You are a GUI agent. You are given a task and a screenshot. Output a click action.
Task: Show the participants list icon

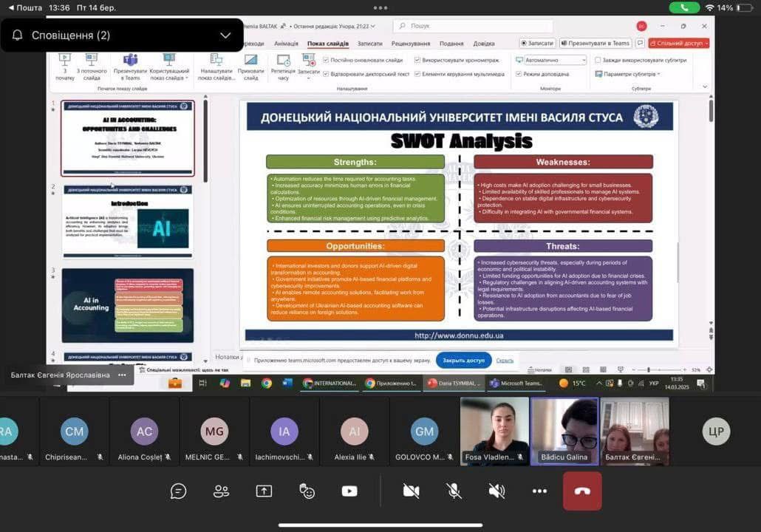[x=222, y=491]
